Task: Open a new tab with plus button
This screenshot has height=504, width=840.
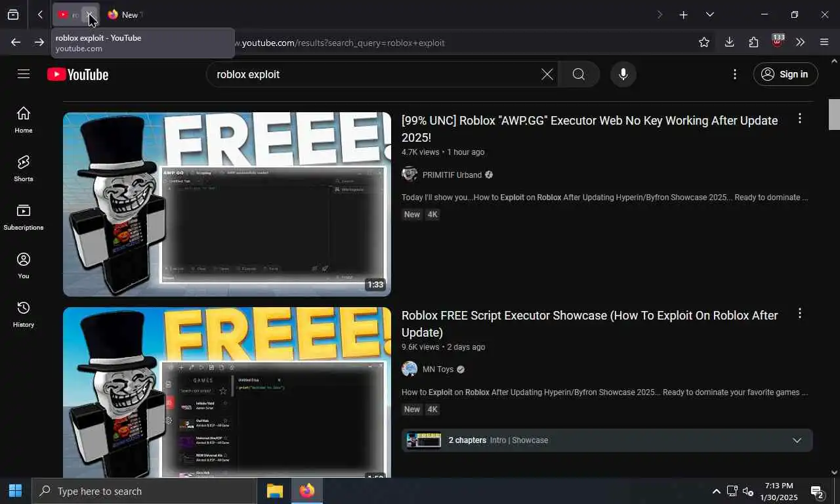Action: click(683, 14)
